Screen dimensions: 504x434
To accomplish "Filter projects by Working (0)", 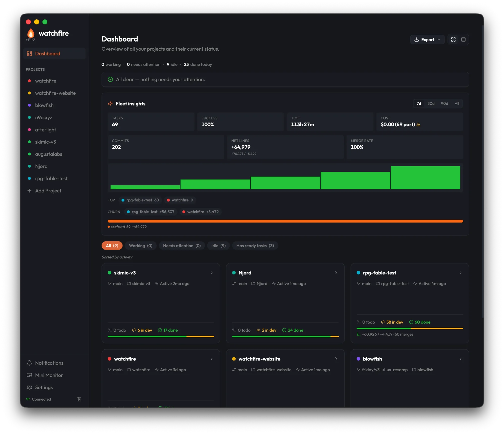I will [141, 246].
